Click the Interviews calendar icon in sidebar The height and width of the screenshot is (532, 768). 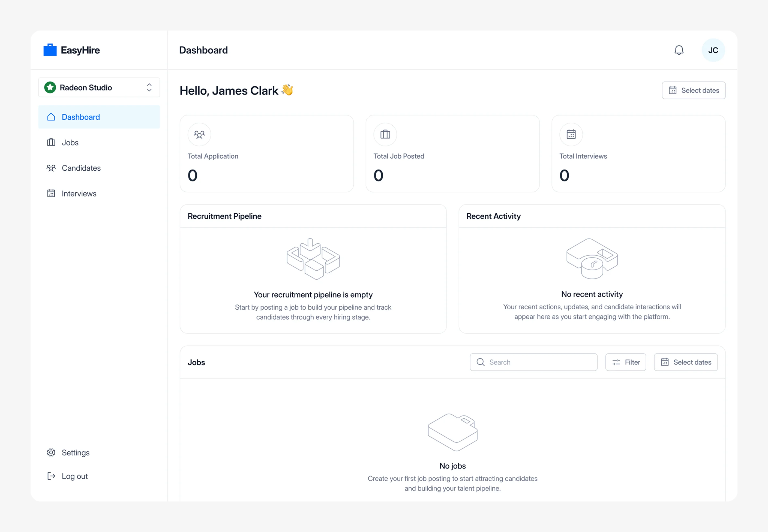51,193
